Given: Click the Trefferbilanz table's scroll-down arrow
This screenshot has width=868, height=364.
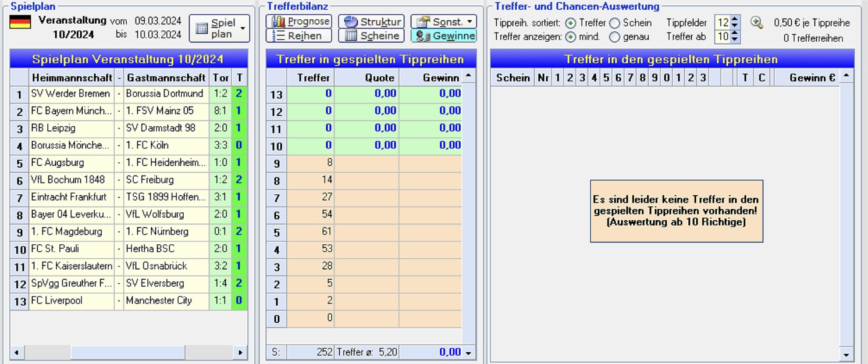Looking at the screenshot, I should [x=468, y=352].
